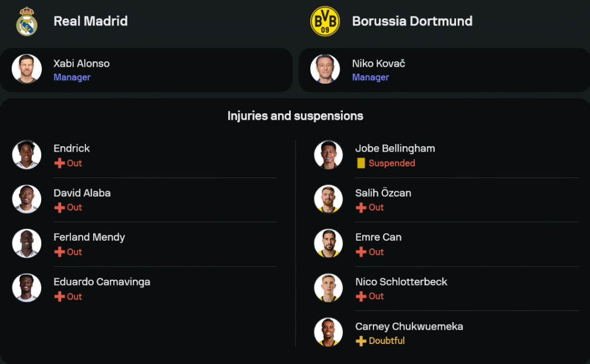Image resolution: width=590 pixels, height=364 pixels.
Task: Select Ferland Mendy's player avatar
Action: [x=27, y=244]
